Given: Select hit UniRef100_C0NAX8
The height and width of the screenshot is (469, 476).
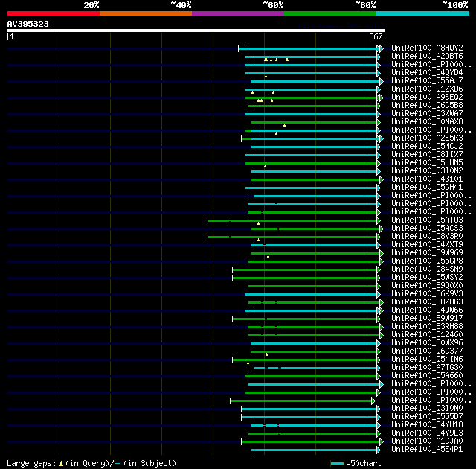Looking at the screenshot, I should click(x=427, y=122).
